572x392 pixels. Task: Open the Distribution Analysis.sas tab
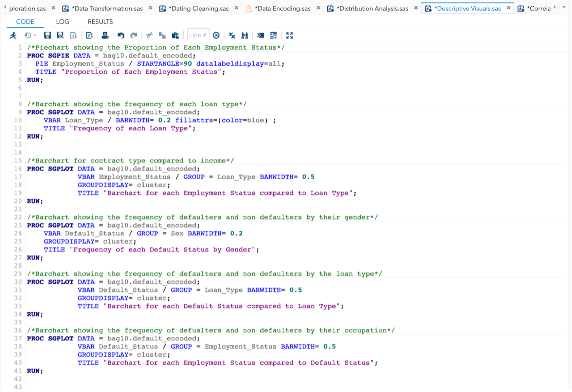[x=372, y=8]
